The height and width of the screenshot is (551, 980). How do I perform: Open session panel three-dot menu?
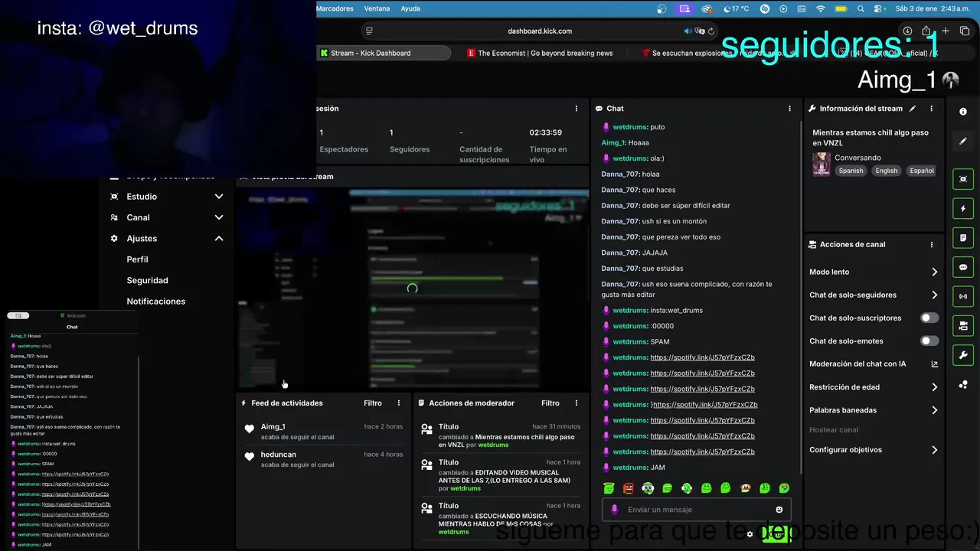[576, 109]
